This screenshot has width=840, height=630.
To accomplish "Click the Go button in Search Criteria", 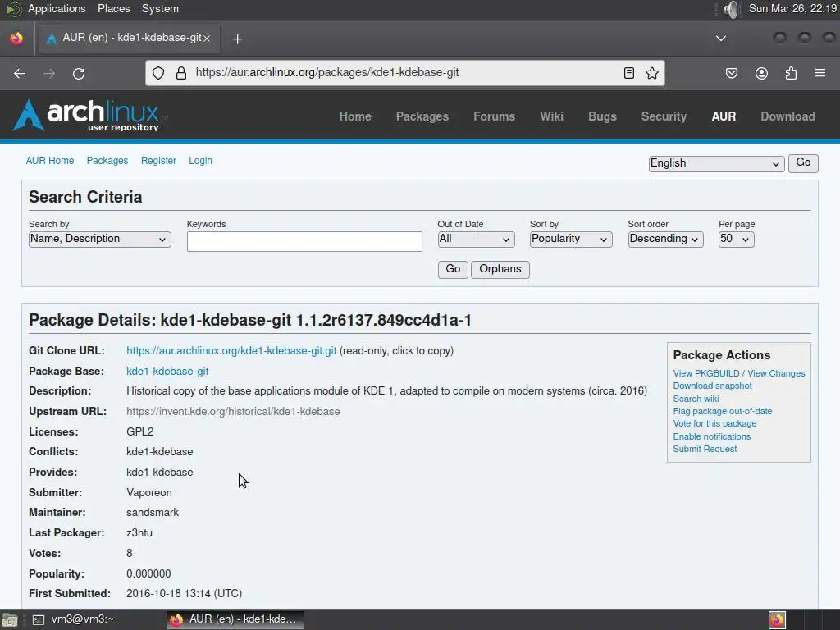I will [453, 269].
